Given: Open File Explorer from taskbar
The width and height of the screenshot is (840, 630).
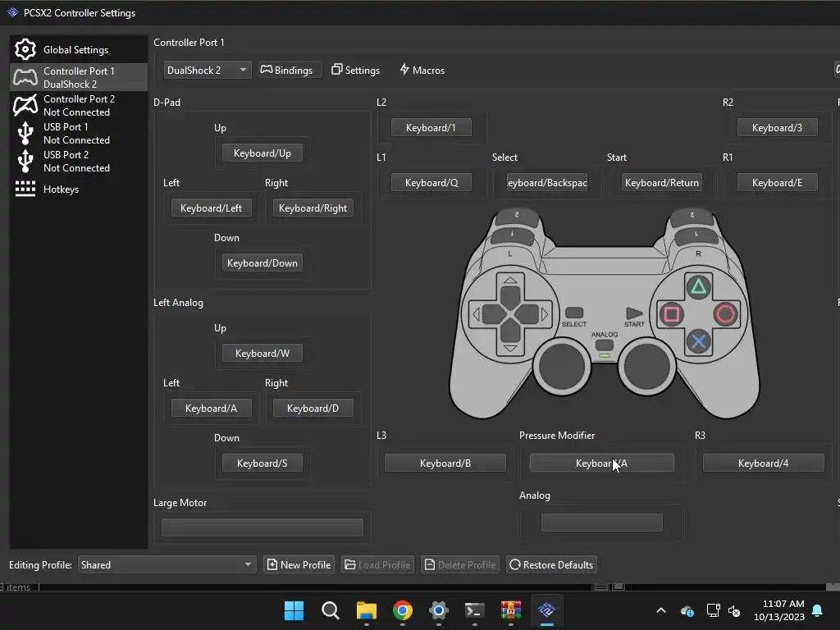Looking at the screenshot, I should click(367, 610).
